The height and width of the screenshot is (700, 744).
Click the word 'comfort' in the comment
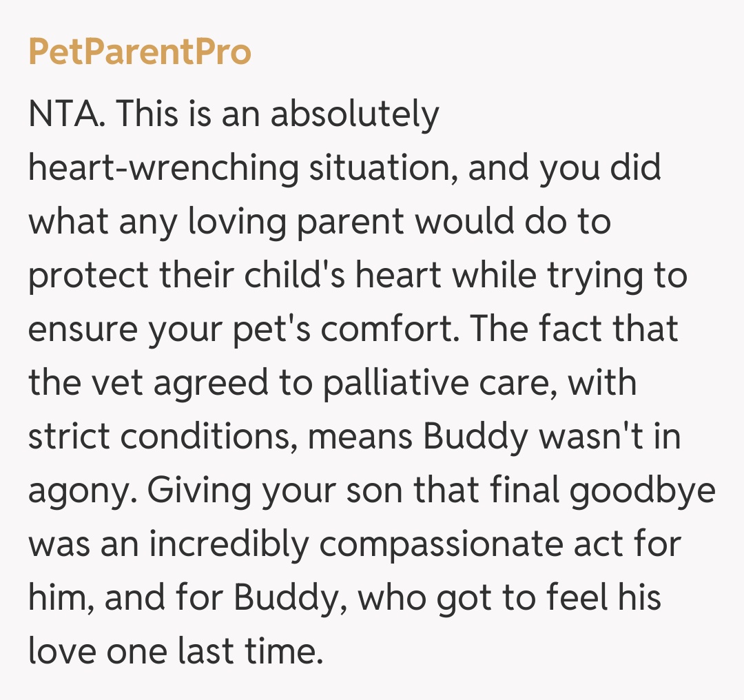coord(389,329)
